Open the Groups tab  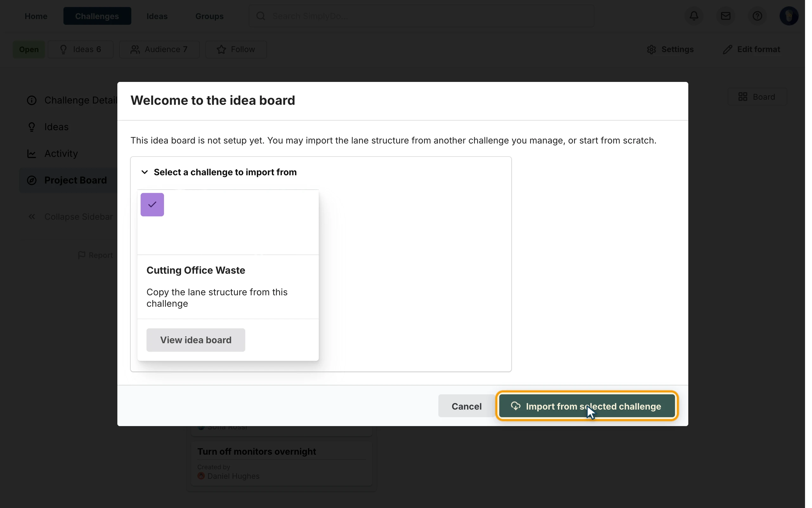(x=209, y=16)
